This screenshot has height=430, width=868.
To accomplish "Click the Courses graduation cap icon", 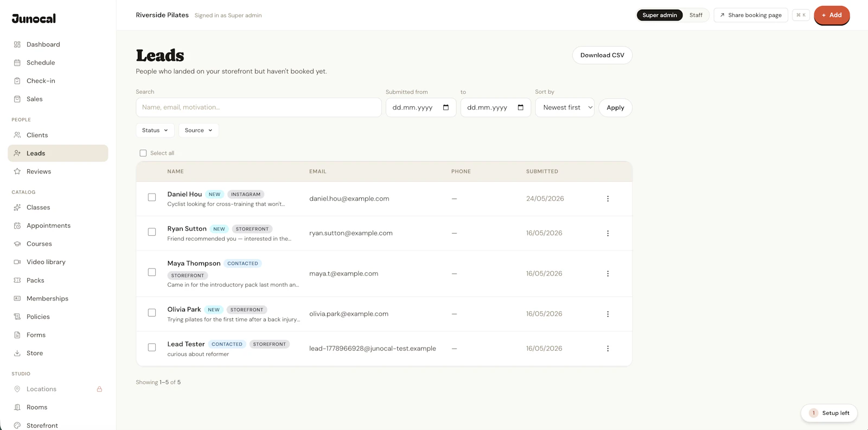I will pos(17,244).
